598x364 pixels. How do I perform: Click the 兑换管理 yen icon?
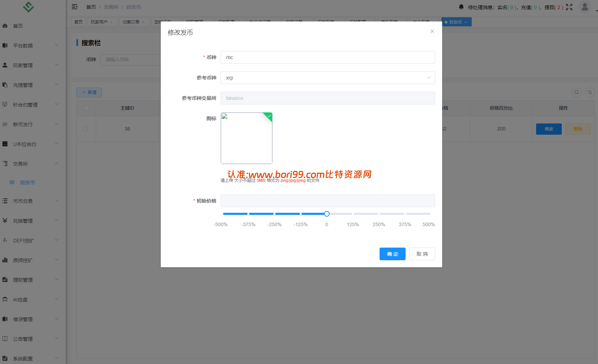tap(5, 221)
